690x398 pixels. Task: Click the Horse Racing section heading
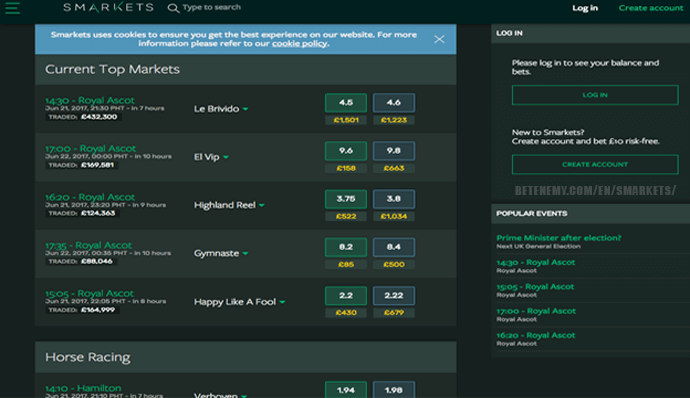point(88,357)
